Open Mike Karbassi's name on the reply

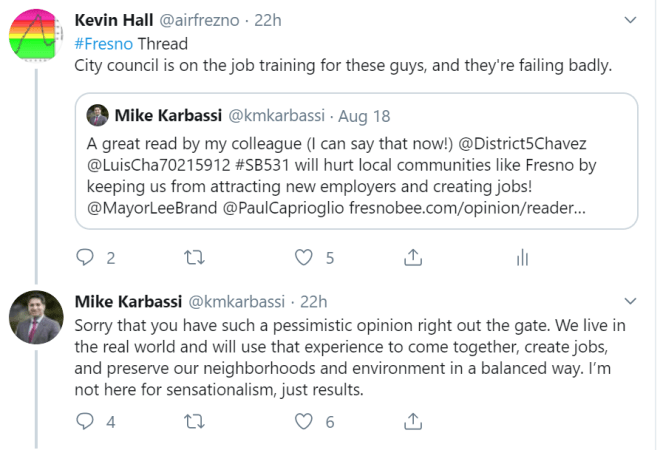pyautogui.click(x=128, y=301)
